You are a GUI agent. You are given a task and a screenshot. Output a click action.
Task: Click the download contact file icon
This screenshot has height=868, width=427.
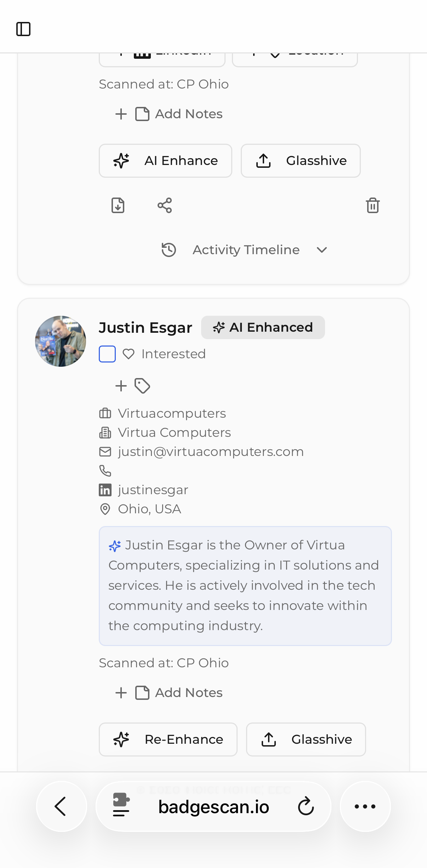[x=118, y=205]
